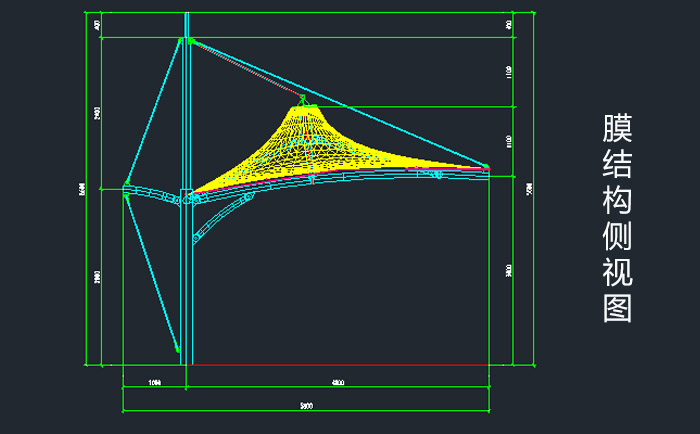This screenshot has height=434, width=700.
Task: Click the upper-left 2900 vertical dimension text
Action: (x=97, y=114)
